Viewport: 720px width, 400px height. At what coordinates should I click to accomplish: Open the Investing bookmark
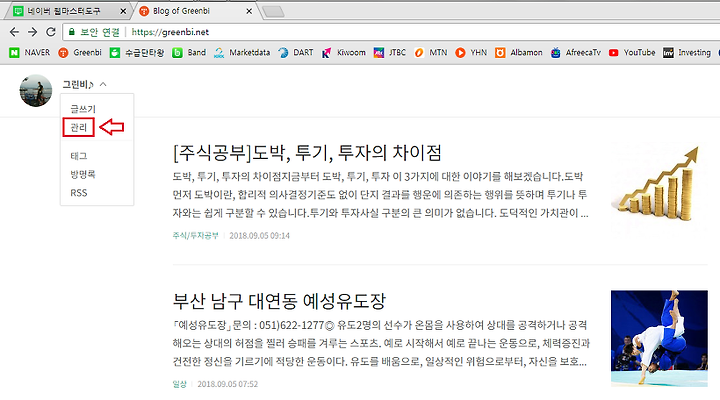coord(687,52)
